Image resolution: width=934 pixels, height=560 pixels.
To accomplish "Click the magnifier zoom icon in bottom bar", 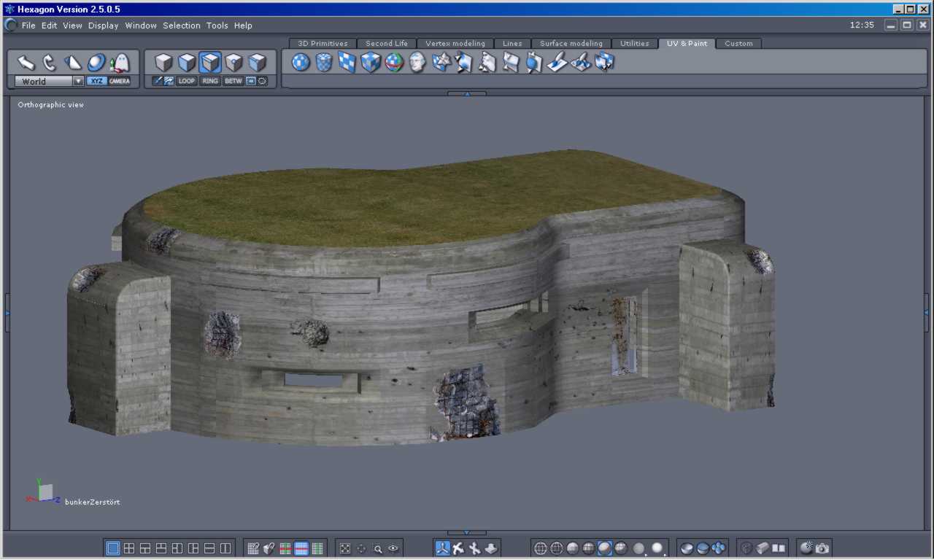I will pyautogui.click(x=378, y=548).
